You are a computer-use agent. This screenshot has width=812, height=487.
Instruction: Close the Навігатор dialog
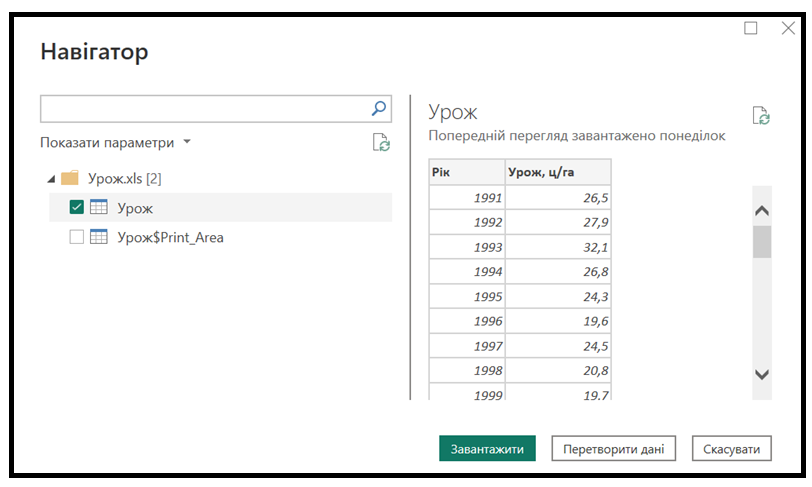pos(788,28)
